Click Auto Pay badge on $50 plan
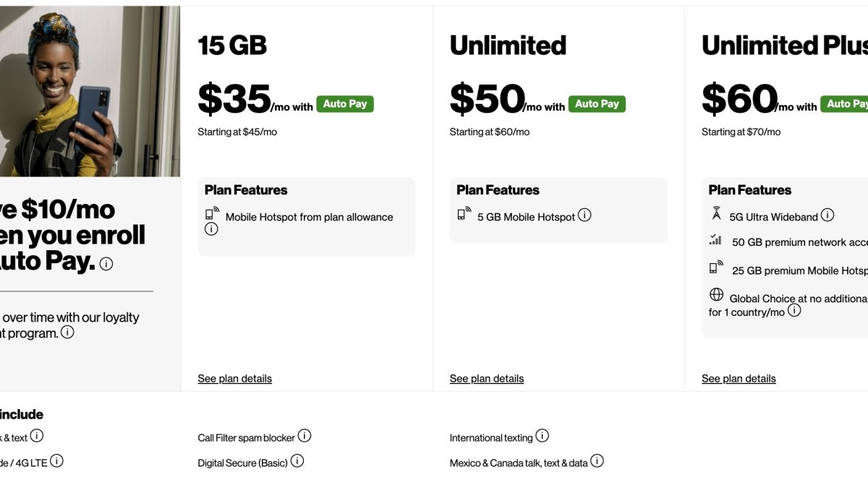Image resolution: width=868 pixels, height=488 pixels. point(597,104)
